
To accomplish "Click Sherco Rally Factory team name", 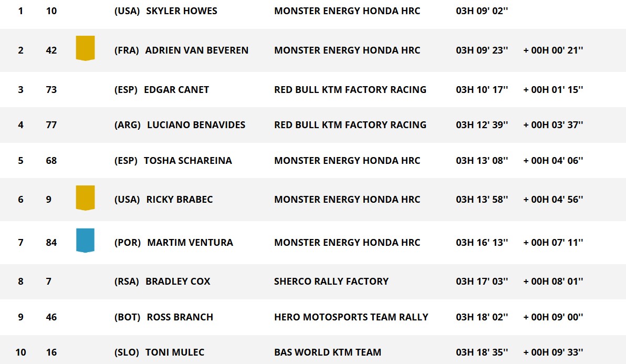I will point(331,282).
